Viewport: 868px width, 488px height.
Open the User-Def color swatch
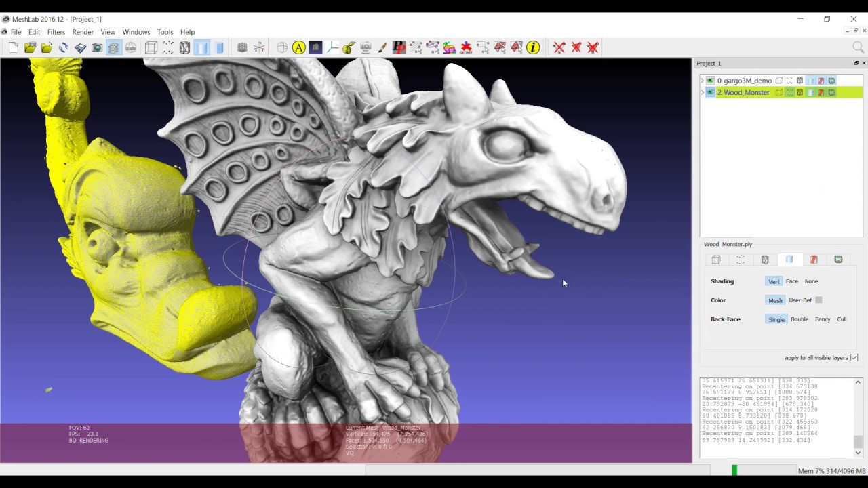pos(818,300)
